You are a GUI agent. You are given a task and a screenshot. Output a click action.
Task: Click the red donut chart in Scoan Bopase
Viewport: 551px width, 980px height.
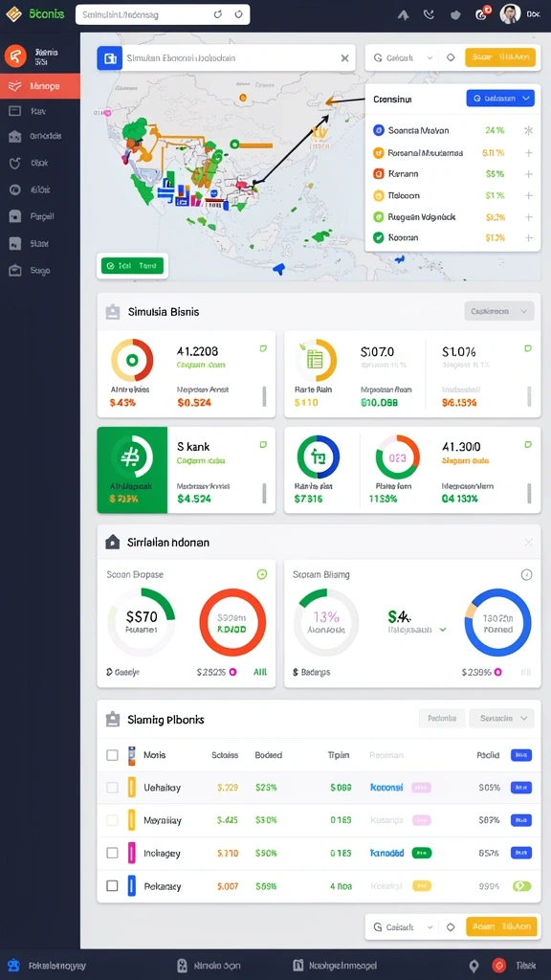232,622
